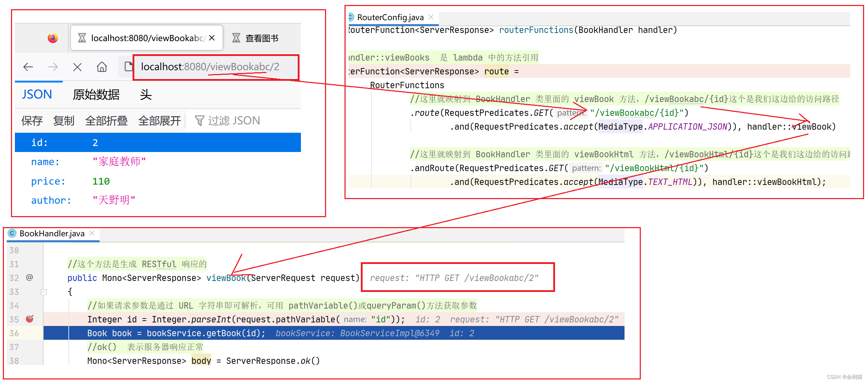This screenshot has height=383, width=868.
Task: Switch to the localhost:8080/viewBookabc tab
Action: click(147, 38)
